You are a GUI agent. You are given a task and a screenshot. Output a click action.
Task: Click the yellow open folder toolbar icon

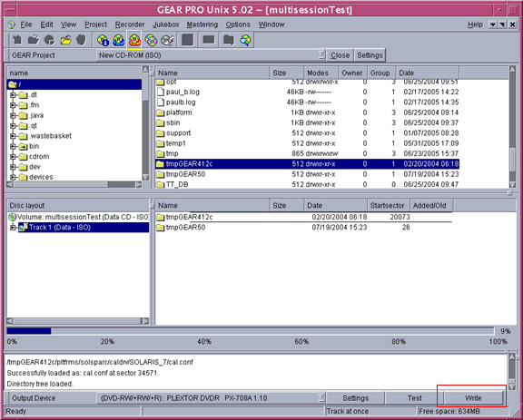tap(65, 40)
